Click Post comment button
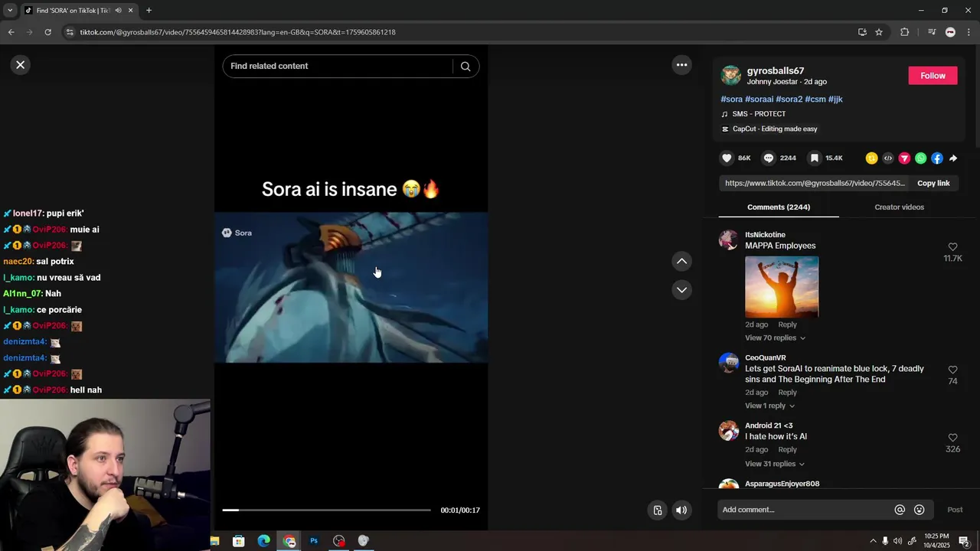 point(955,510)
